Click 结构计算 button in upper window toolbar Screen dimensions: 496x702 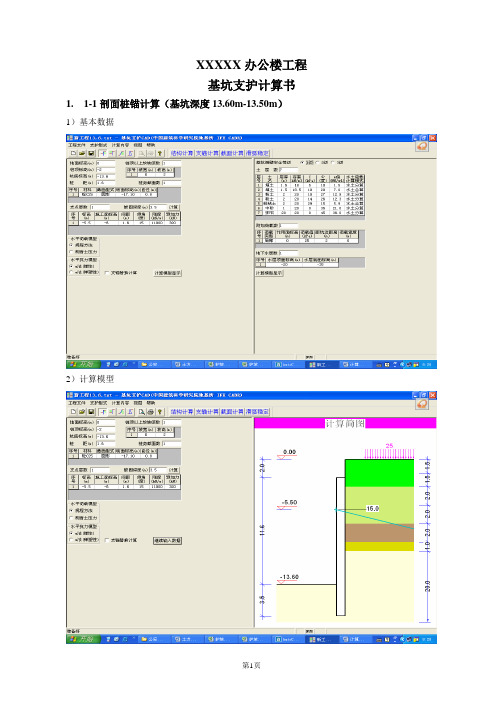(182, 153)
